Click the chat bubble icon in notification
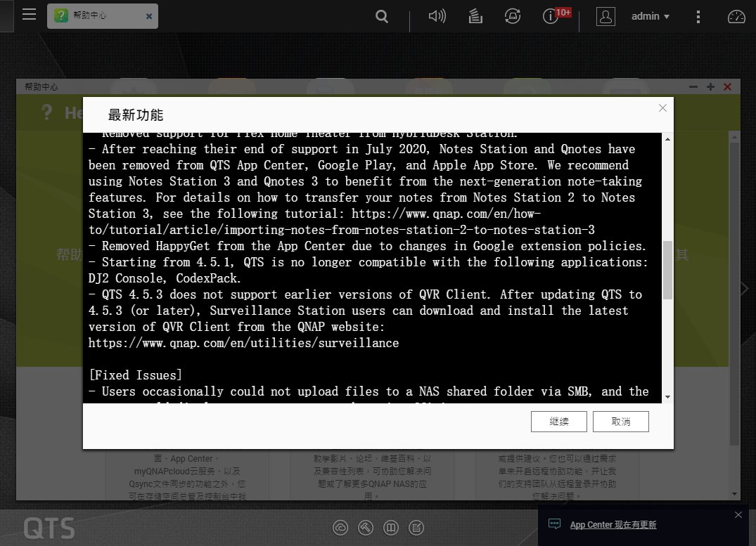Viewport: 756px width, 546px height. 554,524
